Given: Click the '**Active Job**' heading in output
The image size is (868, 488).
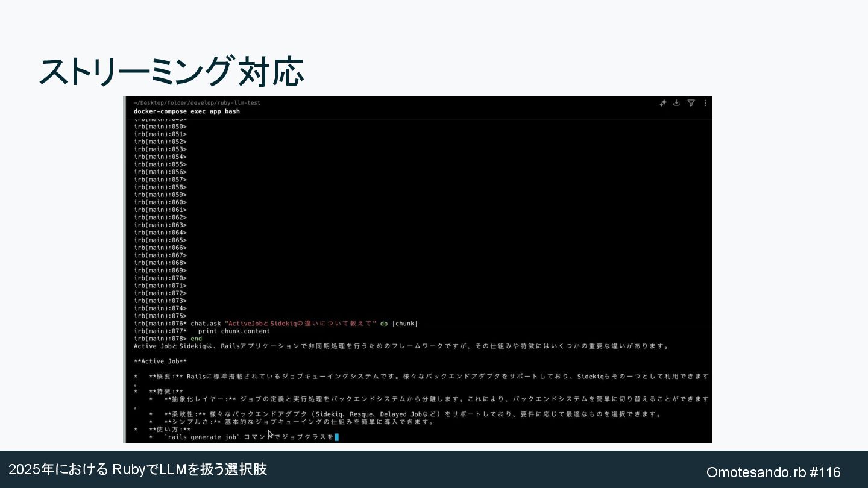Looking at the screenshot, I should 160,361.
